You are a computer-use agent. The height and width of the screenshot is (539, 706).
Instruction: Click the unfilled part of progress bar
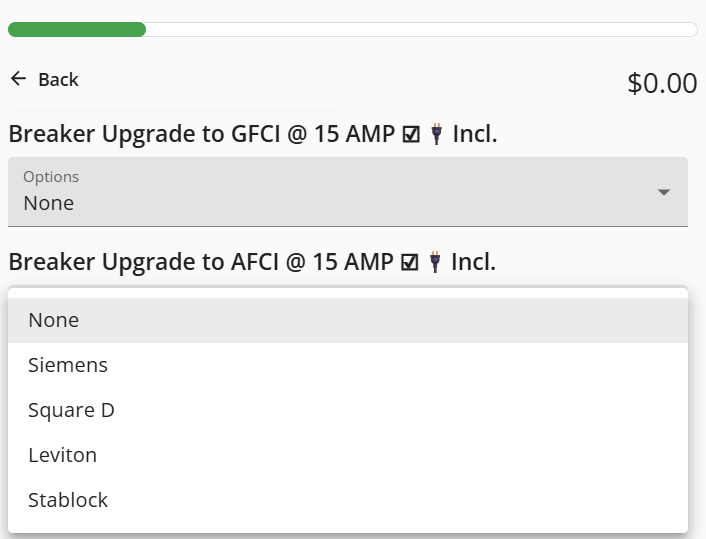click(x=420, y=30)
